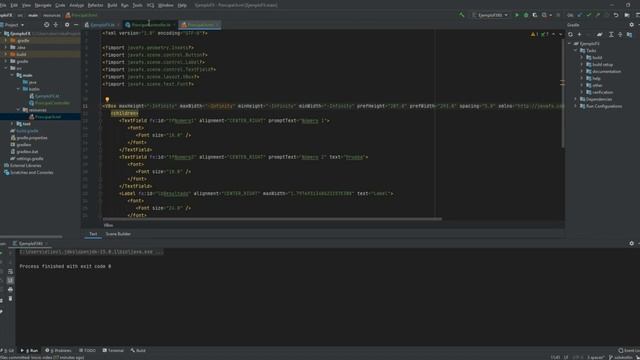
Task: Click the Expand All icon in Project panel header
Action: (56, 25)
